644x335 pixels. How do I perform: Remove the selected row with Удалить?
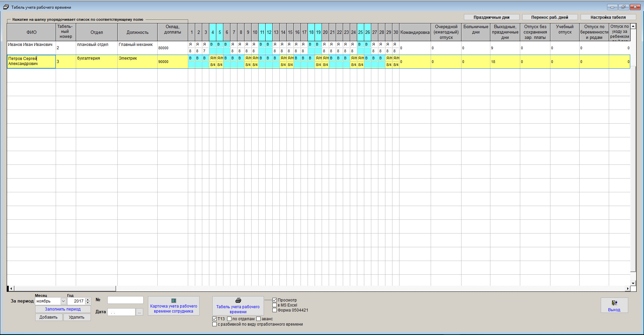tap(76, 317)
